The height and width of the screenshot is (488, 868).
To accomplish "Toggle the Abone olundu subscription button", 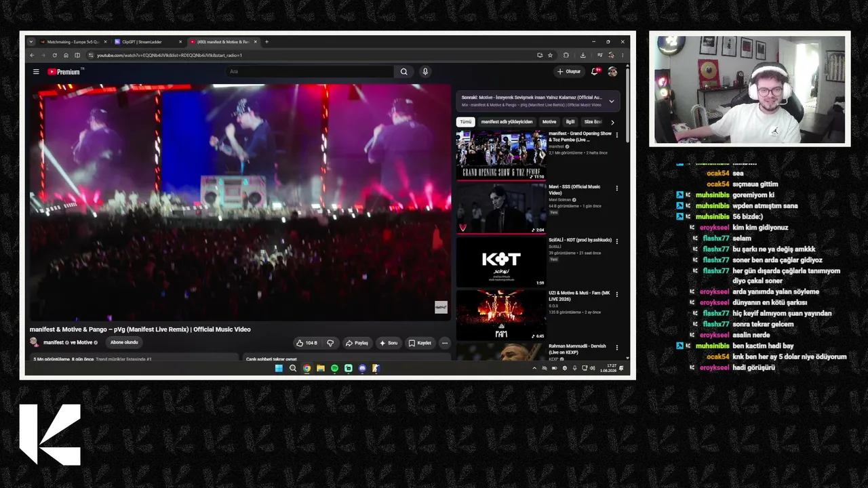I will (x=124, y=343).
